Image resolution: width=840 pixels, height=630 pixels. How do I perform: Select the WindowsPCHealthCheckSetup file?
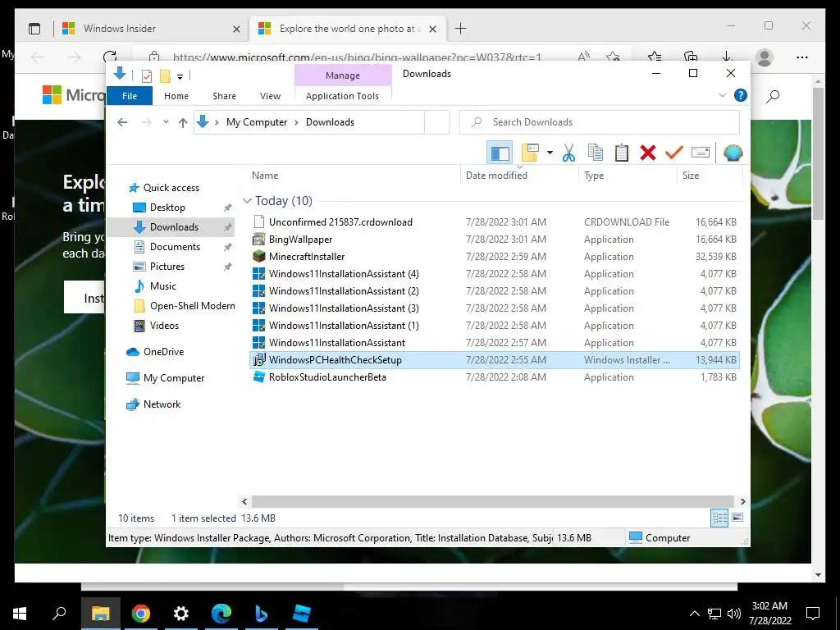tap(495, 360)
